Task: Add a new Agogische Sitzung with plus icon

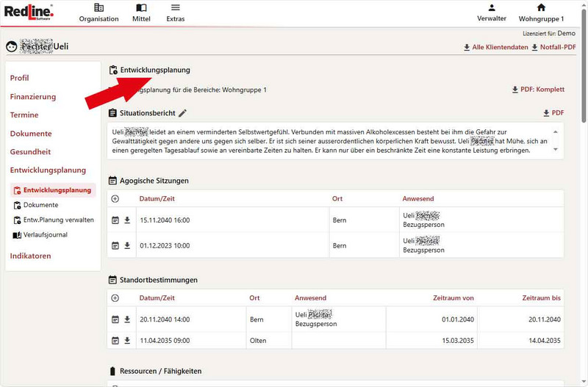Action: (115, 198)
